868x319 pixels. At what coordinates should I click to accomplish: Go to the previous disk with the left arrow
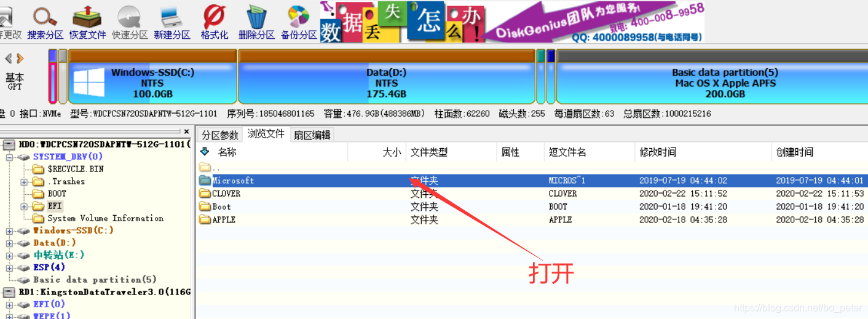pyautogui.click(x=9, y=58)
